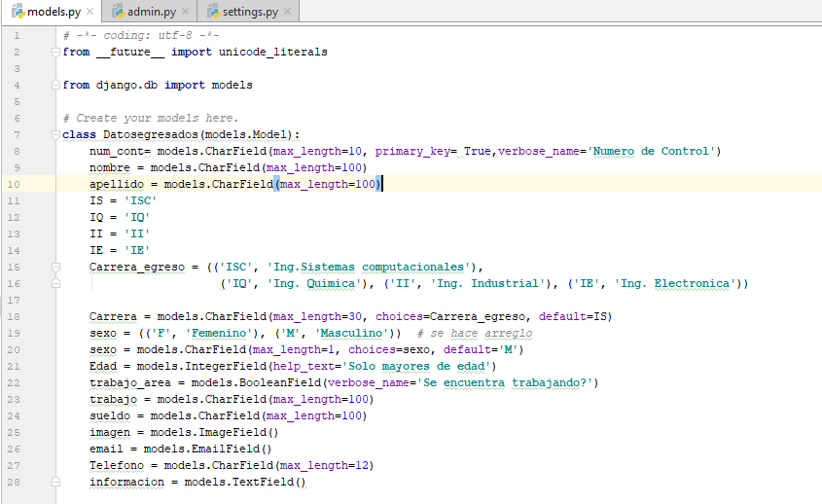Click 'Carrera' field name on line 18
822x504 pixels.
tap(113, 317)
